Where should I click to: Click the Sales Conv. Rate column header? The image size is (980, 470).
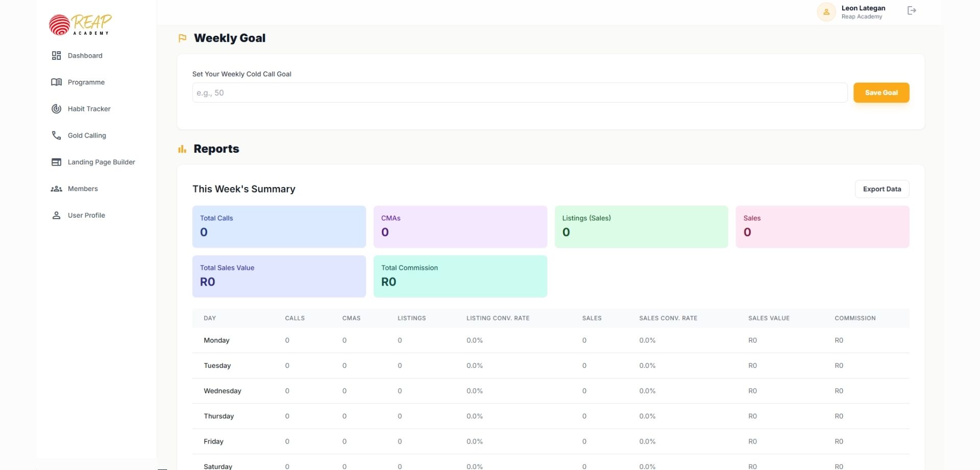point(668,318)
